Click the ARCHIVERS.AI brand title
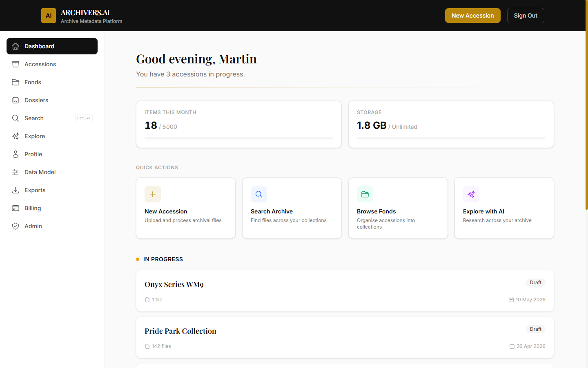This screenshot has width=588, height=368. [x=85, y=13]
